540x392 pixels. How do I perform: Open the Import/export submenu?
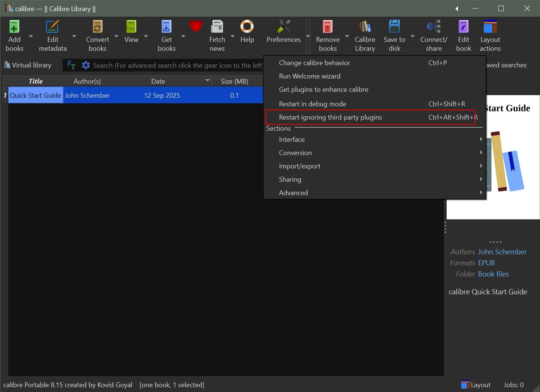pos(374,166)
